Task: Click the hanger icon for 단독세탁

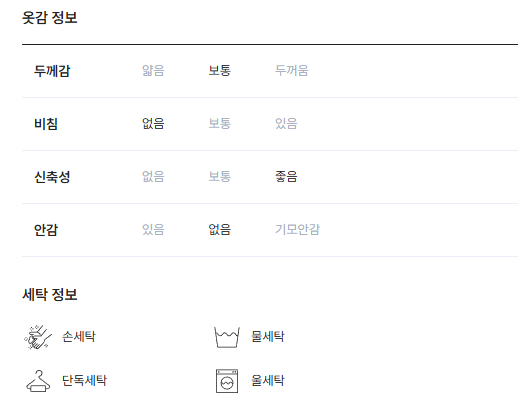Action: click(x=38, y=381)
